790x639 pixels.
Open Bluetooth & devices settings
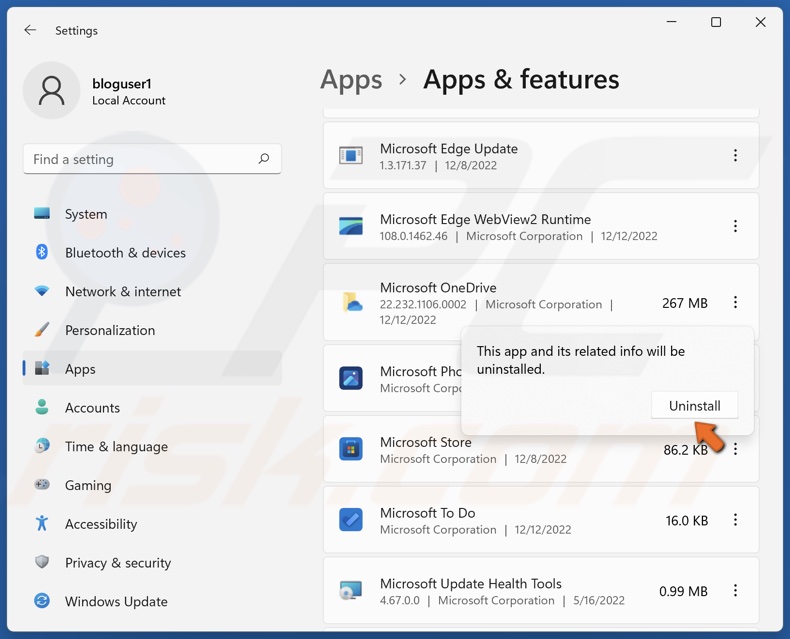click(x=125, y=253)
